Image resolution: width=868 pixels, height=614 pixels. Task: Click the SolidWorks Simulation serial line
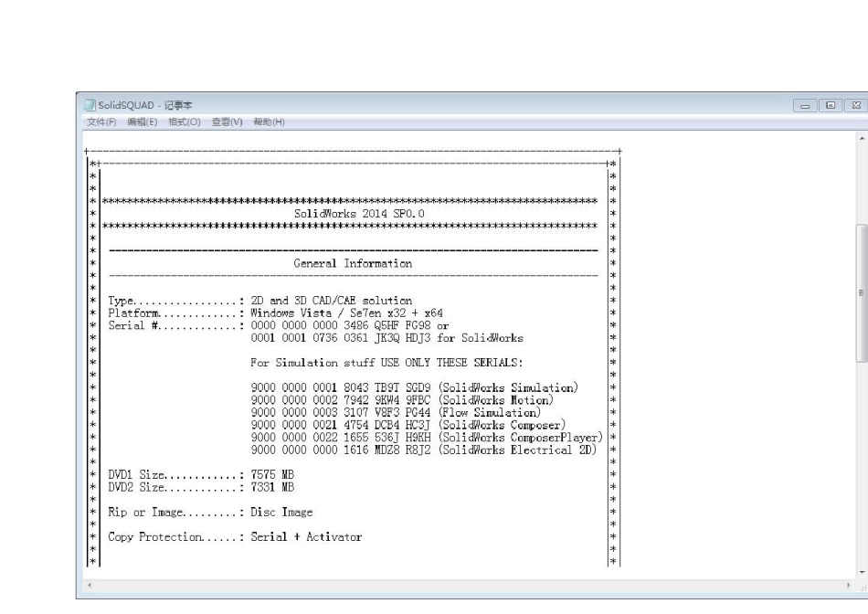[x=414, y=387]
